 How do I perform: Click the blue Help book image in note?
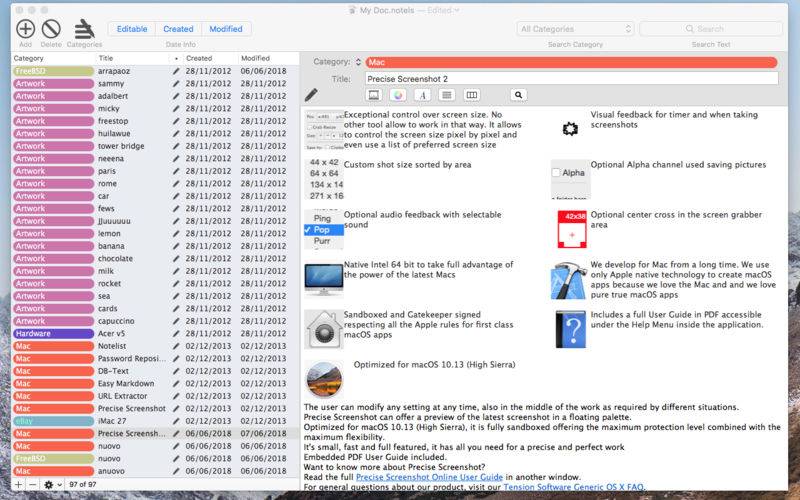(x=570, y=329)
